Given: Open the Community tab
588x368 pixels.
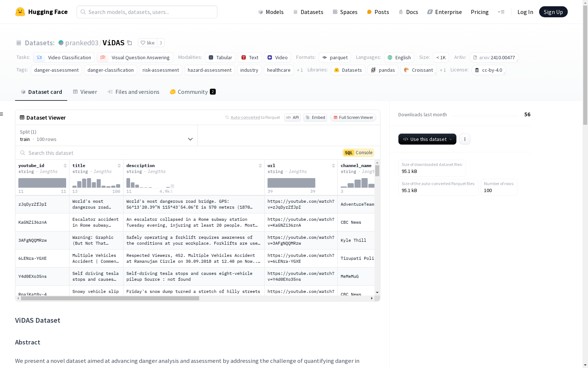Looking at the screenshot, I should coord(193,92).
